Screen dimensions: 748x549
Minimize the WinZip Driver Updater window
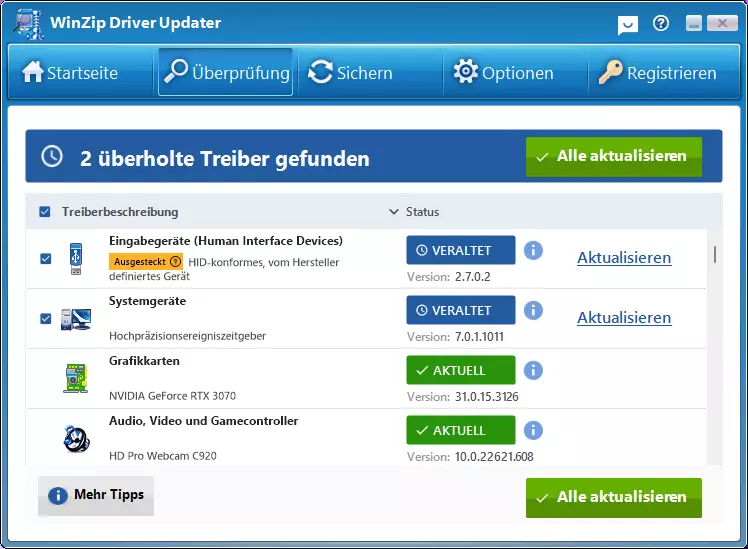694,23
